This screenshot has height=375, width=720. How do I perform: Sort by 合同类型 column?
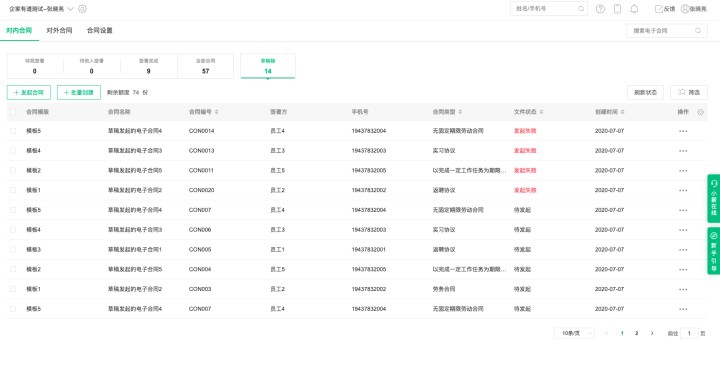[x=460, y=112]
